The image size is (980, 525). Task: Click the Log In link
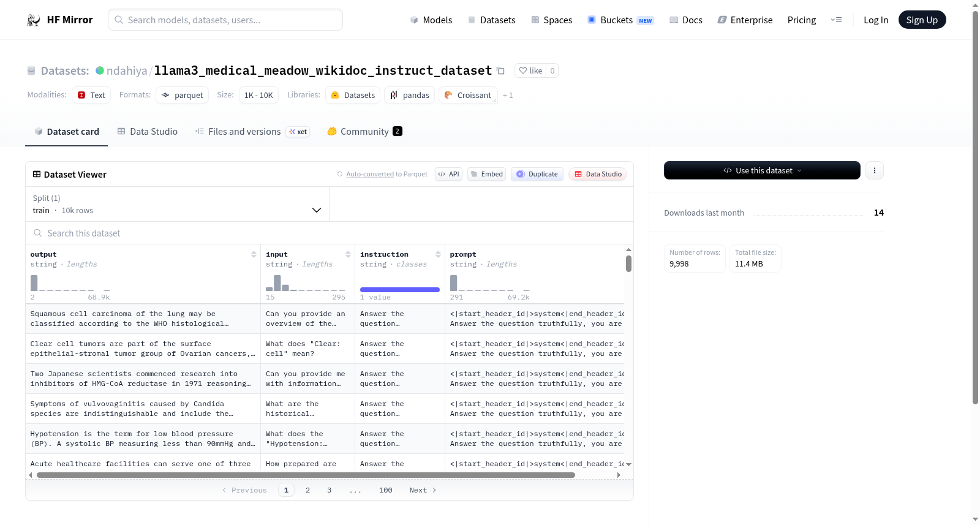click(876, 20)
